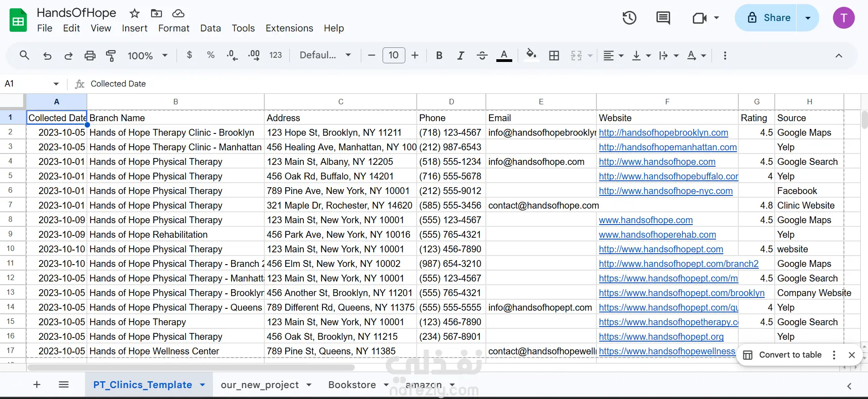Open the Name Box dropdown arrow

coord(56,84)
